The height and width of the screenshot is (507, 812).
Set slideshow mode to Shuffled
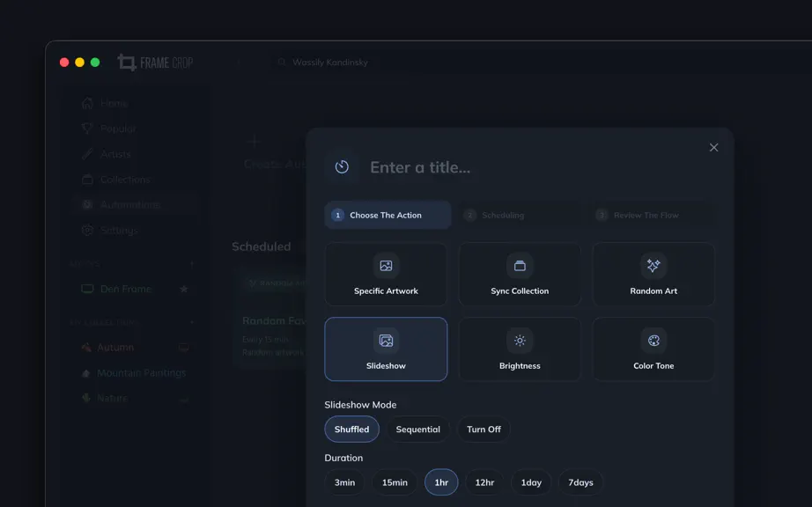click(x=351, y=430)
